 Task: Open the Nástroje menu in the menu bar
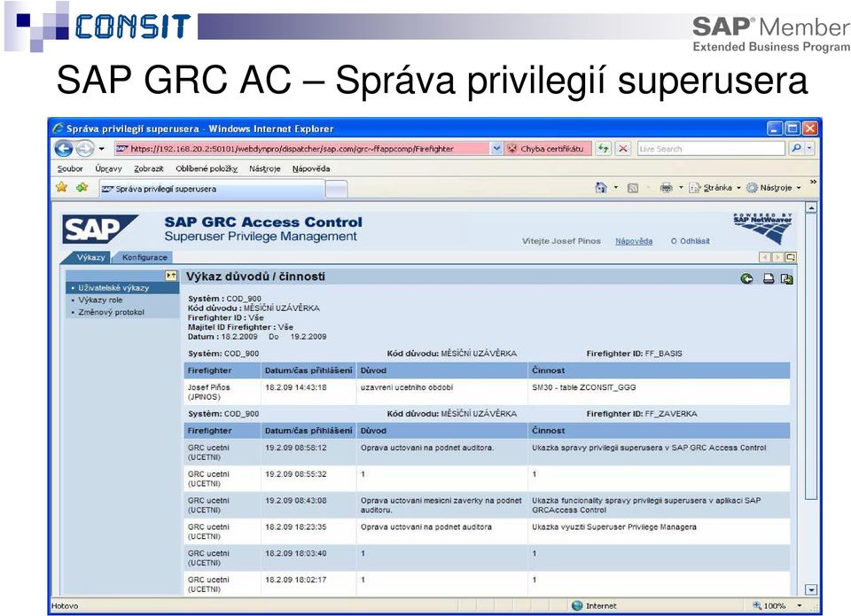point(265,168)
